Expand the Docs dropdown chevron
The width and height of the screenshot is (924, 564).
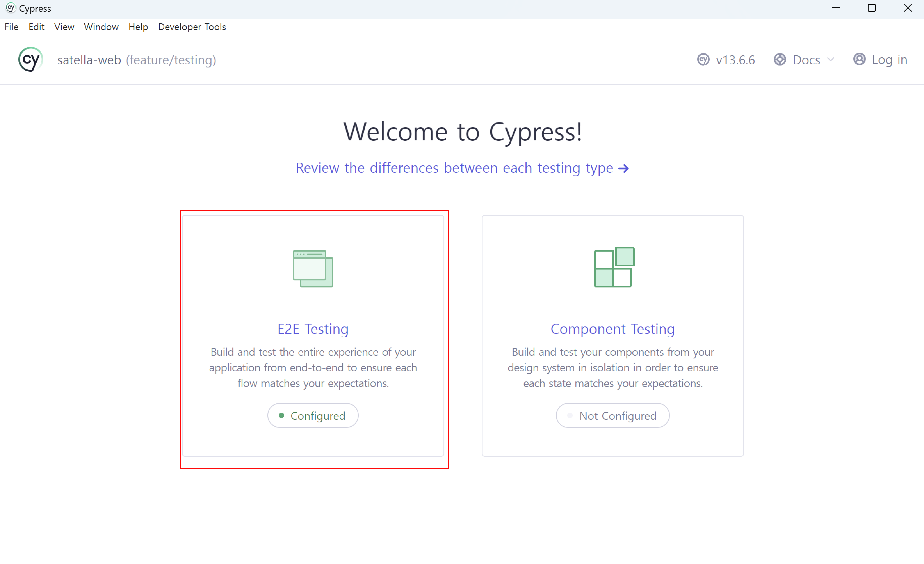coord(831,60)
